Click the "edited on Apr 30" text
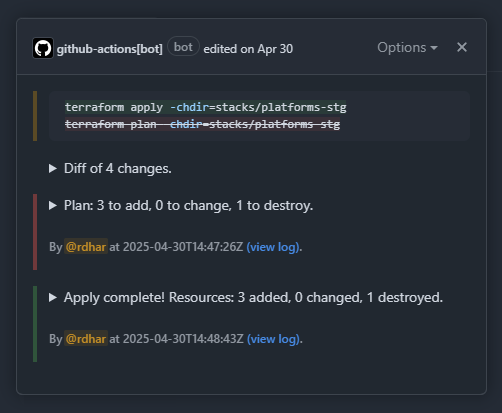 pyautogui.click(x=248, y=49)
